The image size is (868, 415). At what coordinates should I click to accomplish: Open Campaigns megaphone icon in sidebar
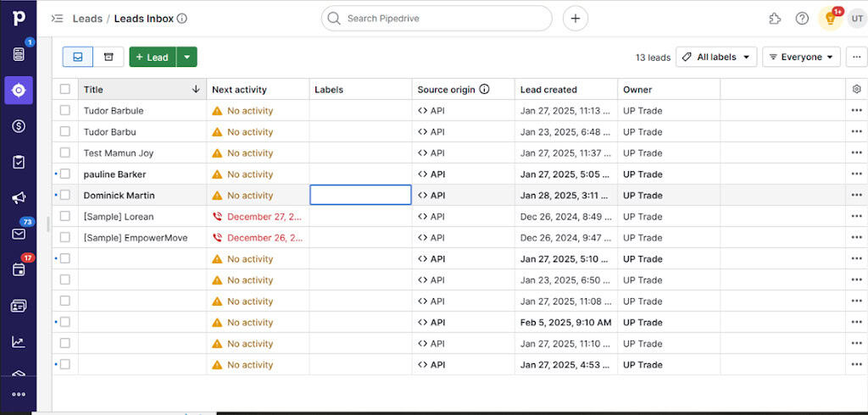18,197
